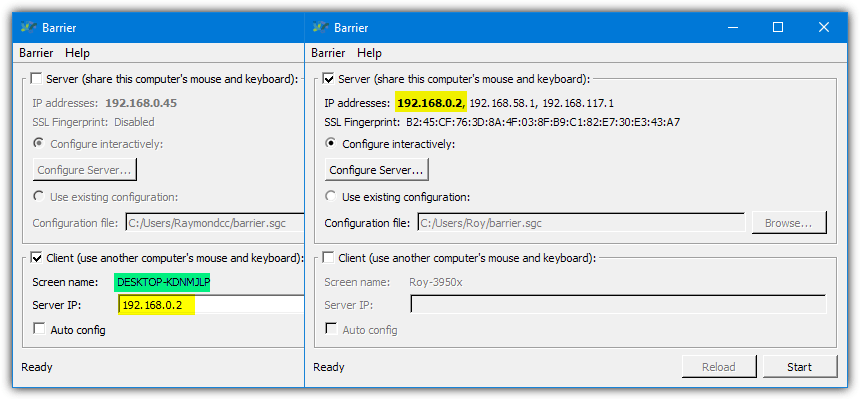860x399 pixels.
Task: Open the Help menu in the right window
Action: coord(369,53)
